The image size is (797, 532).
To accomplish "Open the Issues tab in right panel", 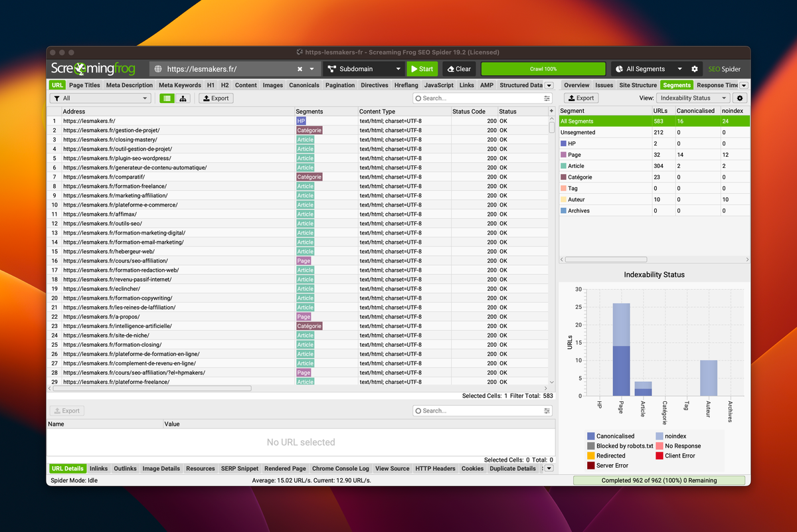I will [x=604, y=85].
